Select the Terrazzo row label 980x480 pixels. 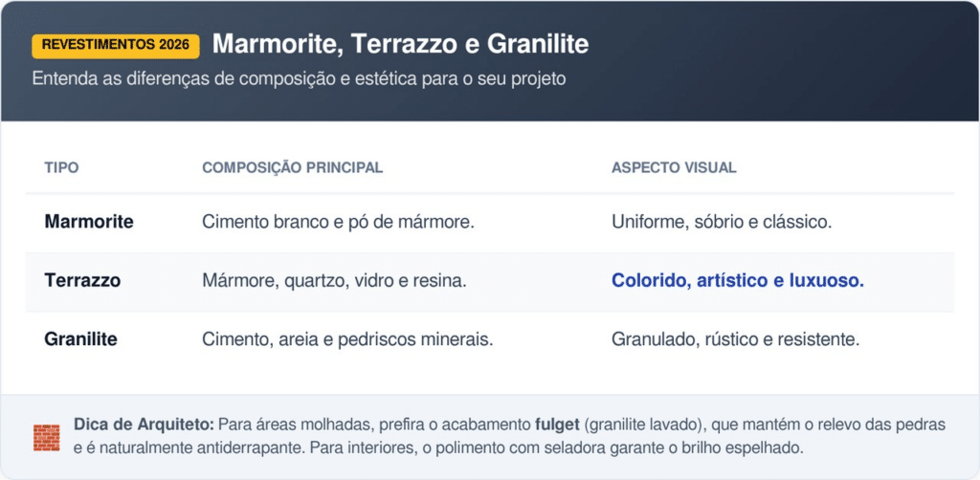tap(82, 281)
